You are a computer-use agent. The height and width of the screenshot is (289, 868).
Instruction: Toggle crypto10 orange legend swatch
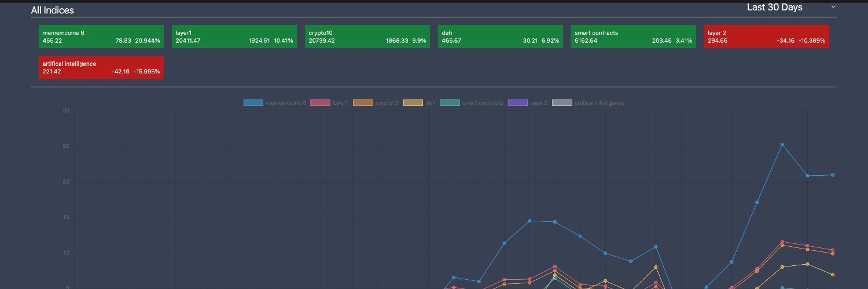pos(363,103)
